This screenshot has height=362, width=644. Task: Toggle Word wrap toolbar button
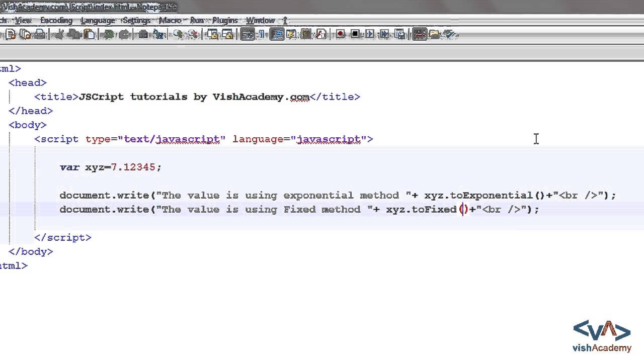pos(248,34)
